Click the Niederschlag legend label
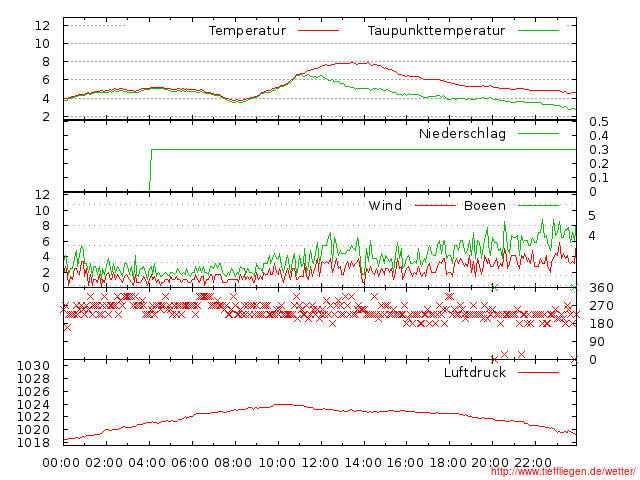This screenshot has height=480, width=640. tap(462, 133)
